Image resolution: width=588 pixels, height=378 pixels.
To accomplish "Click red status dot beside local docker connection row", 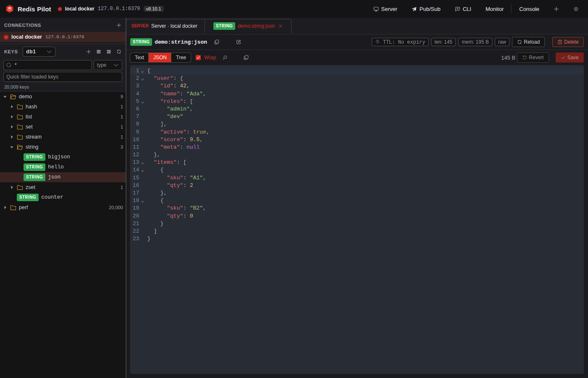I will pyautogui.click(x=6, y=37).
